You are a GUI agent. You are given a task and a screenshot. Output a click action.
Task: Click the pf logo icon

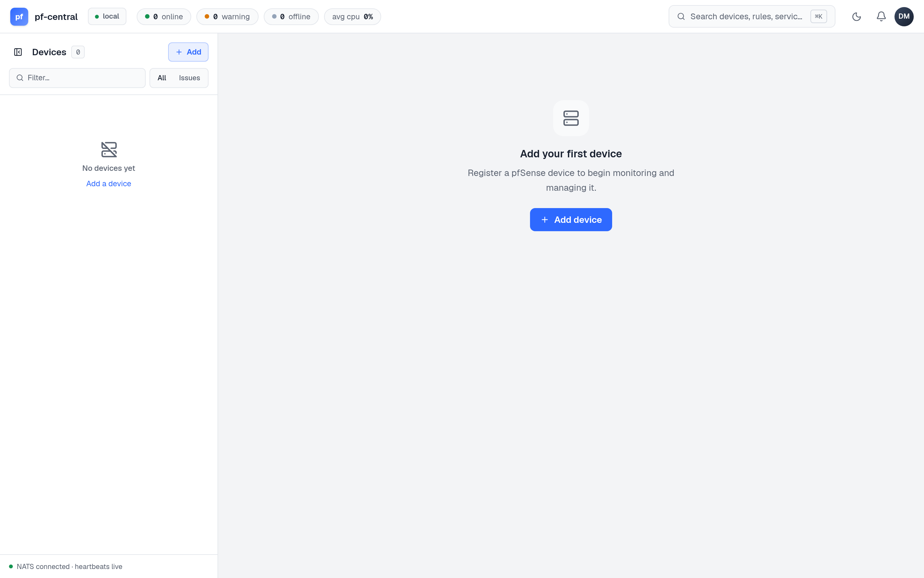19,16
